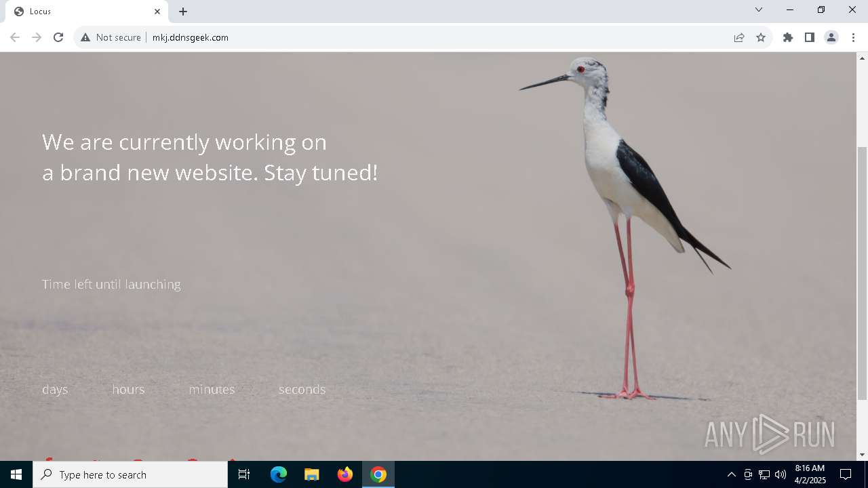
Task: Share this page via share icon
Action: pos(739,37)
